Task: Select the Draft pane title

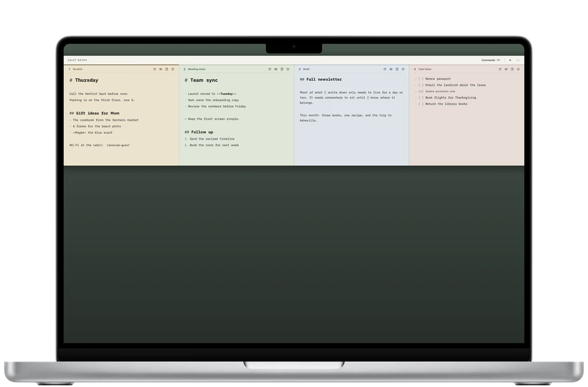Action: (x=306, y=69)
